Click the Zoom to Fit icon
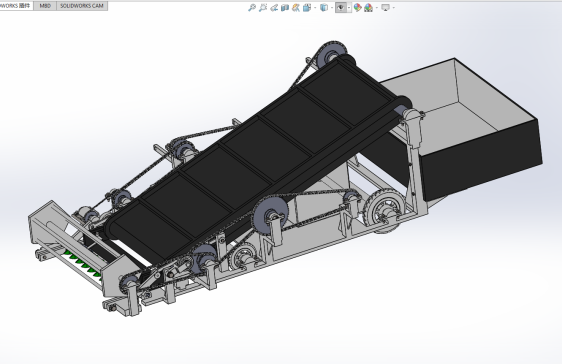562x364 pixels. pyautogui.click(x=252, y=8)
